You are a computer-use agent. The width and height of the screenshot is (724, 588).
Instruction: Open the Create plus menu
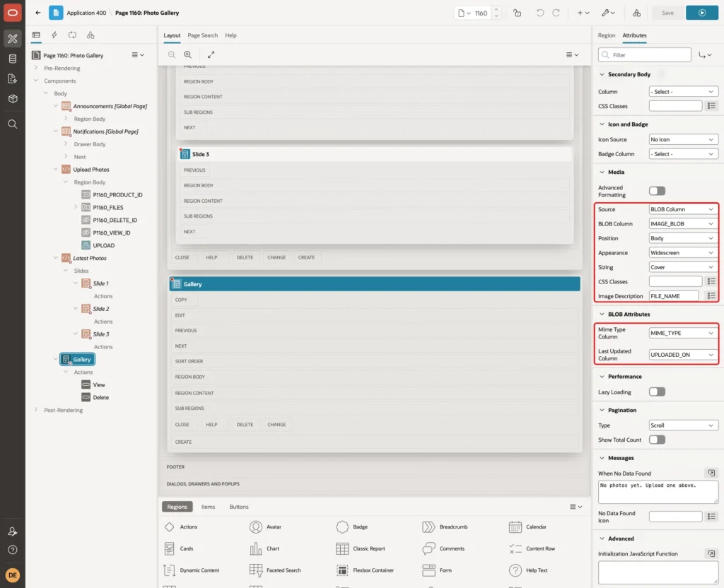tap(583, 13)
